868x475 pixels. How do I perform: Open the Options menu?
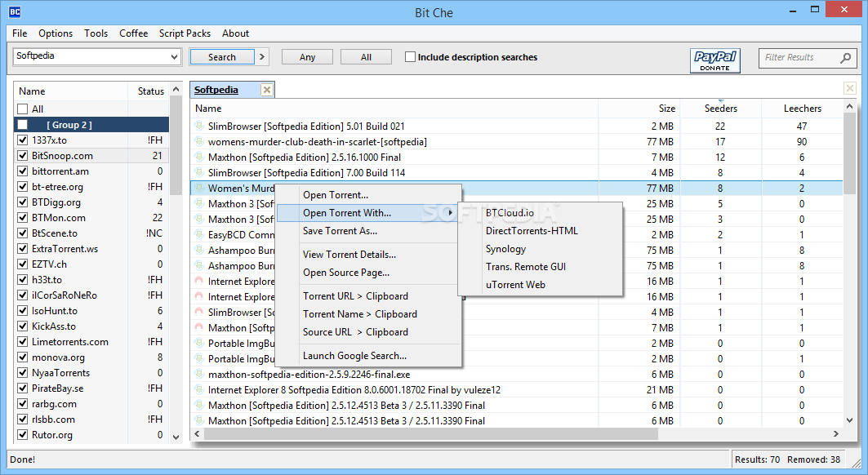pyautogui.click(x=56, y=33)
